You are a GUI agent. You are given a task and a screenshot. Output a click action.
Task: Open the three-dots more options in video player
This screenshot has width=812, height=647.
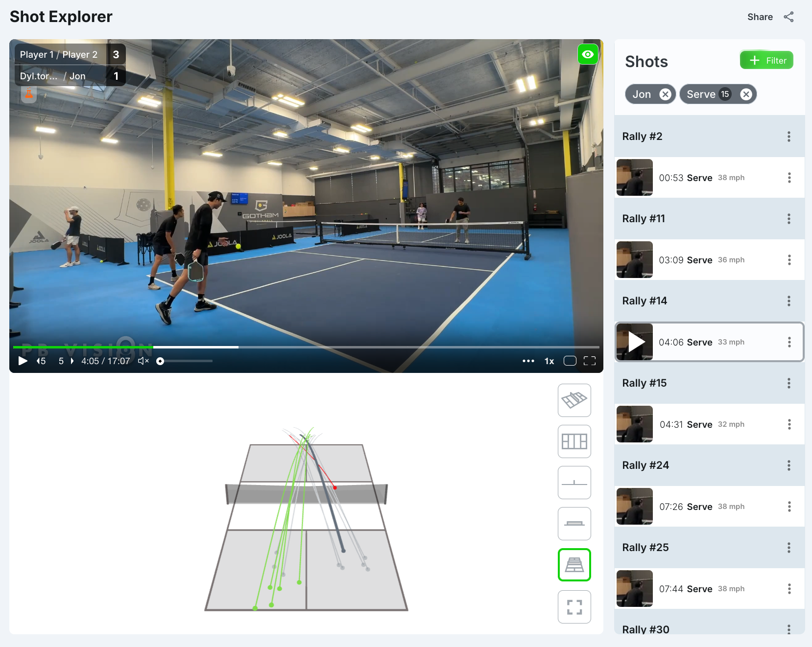tap(528, 361)
